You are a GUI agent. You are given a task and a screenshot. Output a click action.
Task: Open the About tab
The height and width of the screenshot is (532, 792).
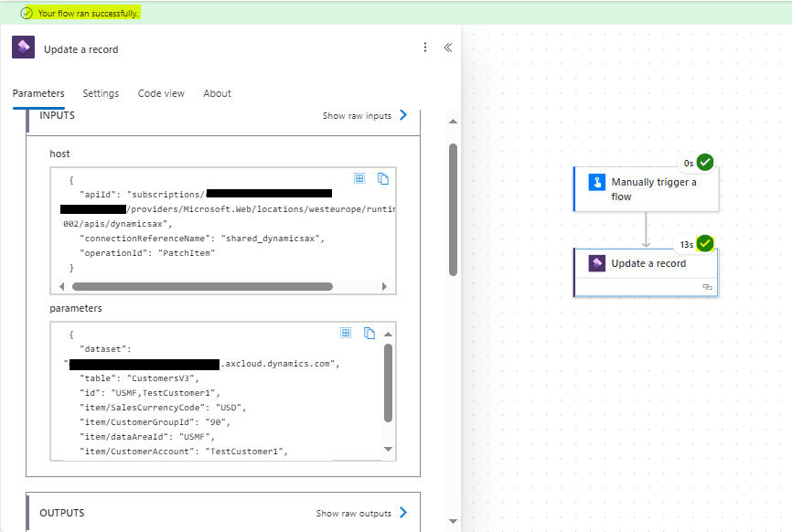[217, 93]
